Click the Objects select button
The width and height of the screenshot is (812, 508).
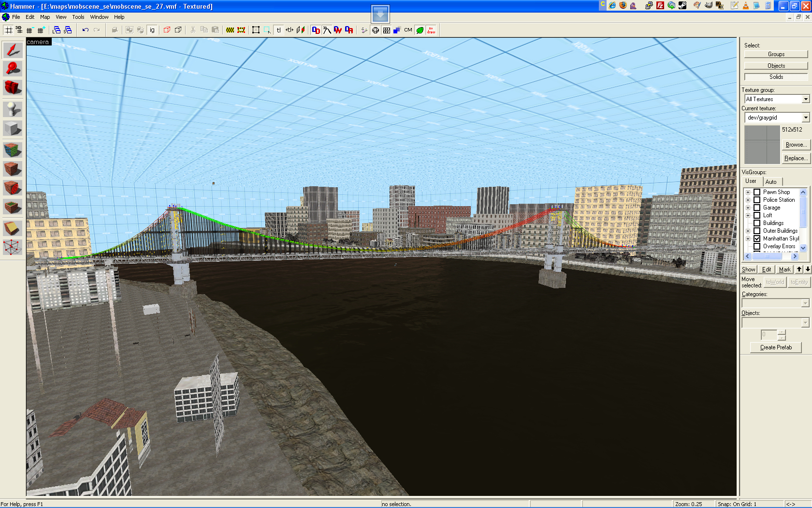[776, 66]
